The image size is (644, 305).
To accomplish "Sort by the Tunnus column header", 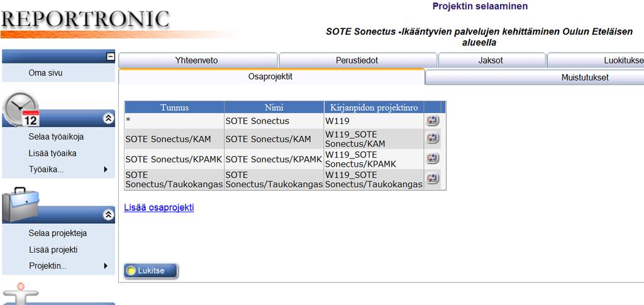I will 175,107.
